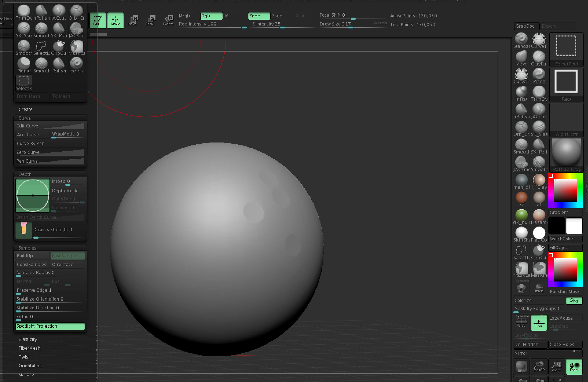Screen dimensions: 588x382
Task: Toggle the Xyz symmetry button
Action: (574, 301)
